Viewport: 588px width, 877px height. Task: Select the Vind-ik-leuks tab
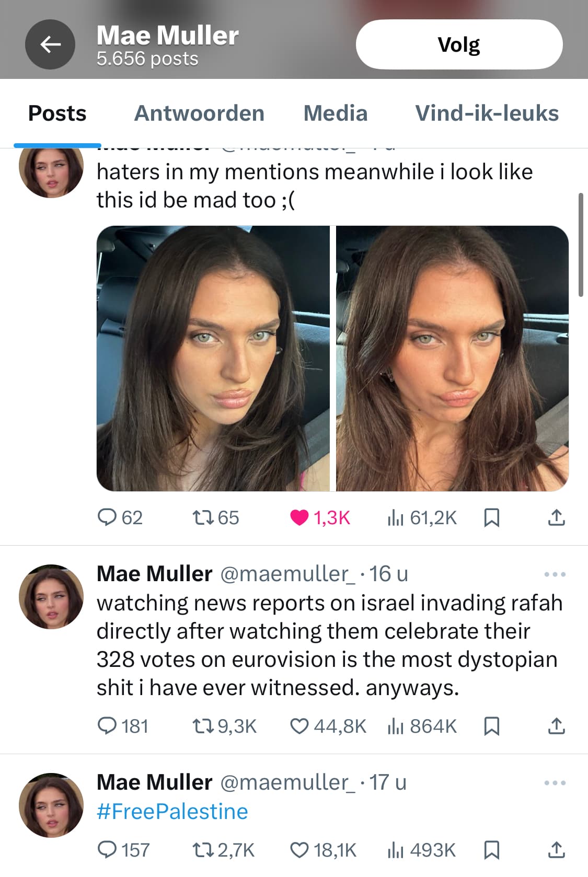click(x=487, y=113)
